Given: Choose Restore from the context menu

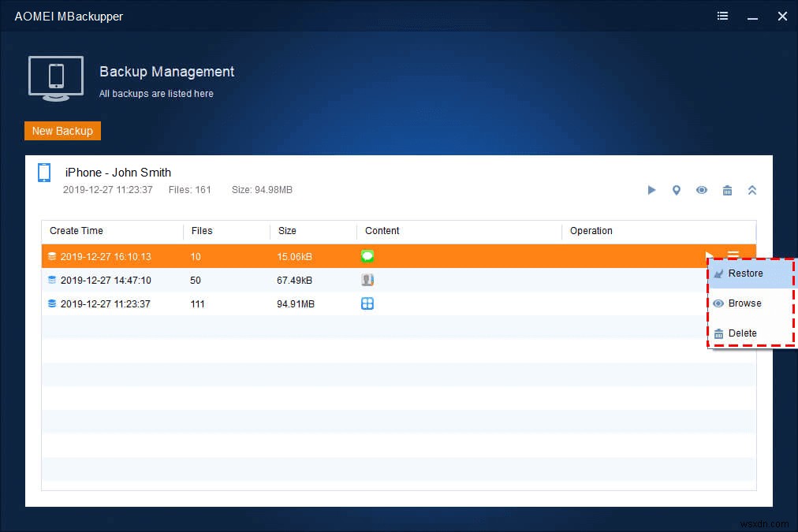Looking at the screenshot, I should 745,273.
